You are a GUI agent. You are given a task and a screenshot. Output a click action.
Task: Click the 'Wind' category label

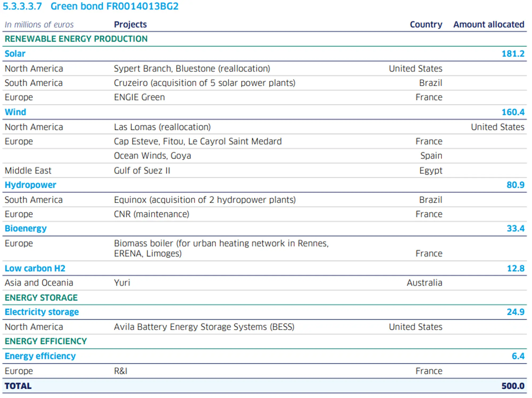point(15,112)
